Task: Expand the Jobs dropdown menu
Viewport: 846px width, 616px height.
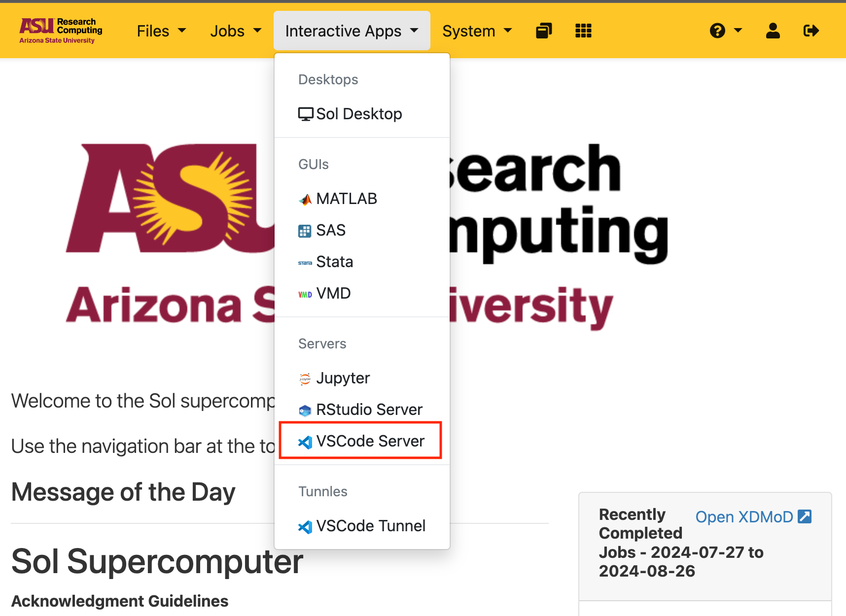Action: coord(235,31)
